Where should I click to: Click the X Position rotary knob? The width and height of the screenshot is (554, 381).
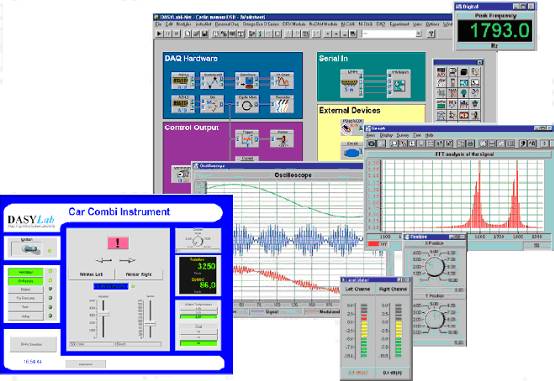tap(435, 266)
